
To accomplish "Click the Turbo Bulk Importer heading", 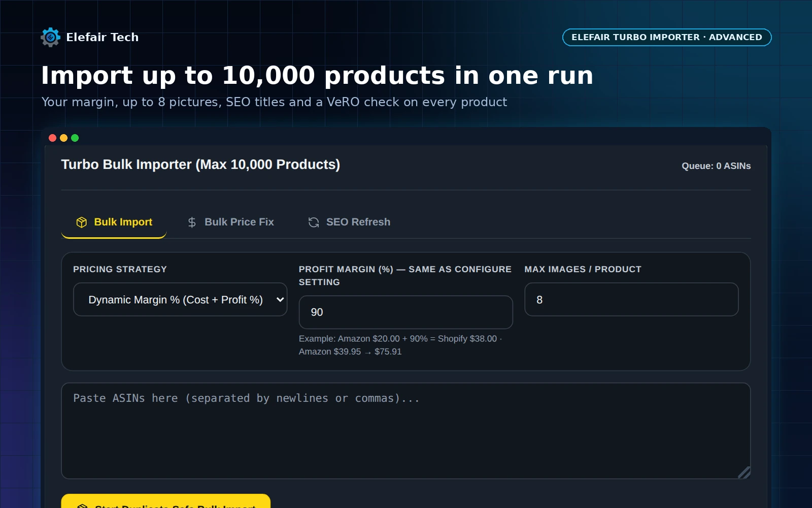I will click(200, 165).
